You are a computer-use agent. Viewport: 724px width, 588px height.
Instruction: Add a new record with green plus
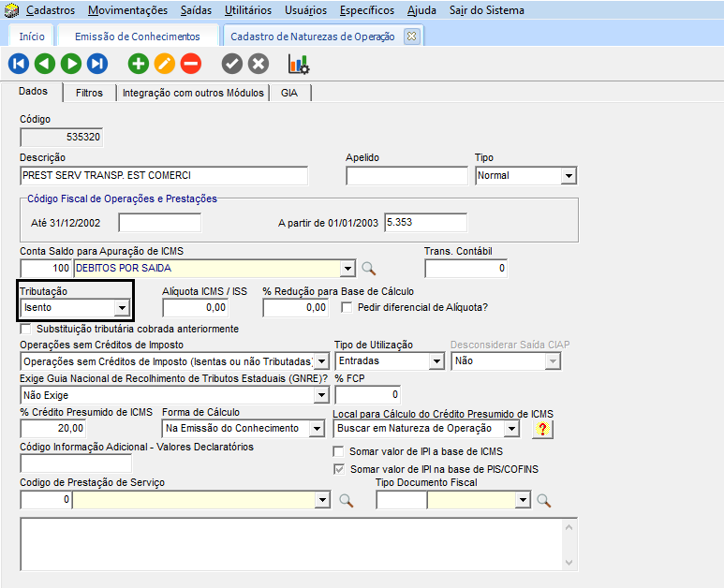click(x=138, y=64)
